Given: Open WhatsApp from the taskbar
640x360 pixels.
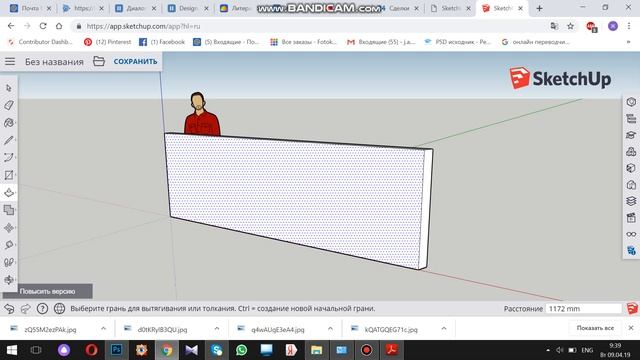Looking at the screenshot, I should click(241, 350).
